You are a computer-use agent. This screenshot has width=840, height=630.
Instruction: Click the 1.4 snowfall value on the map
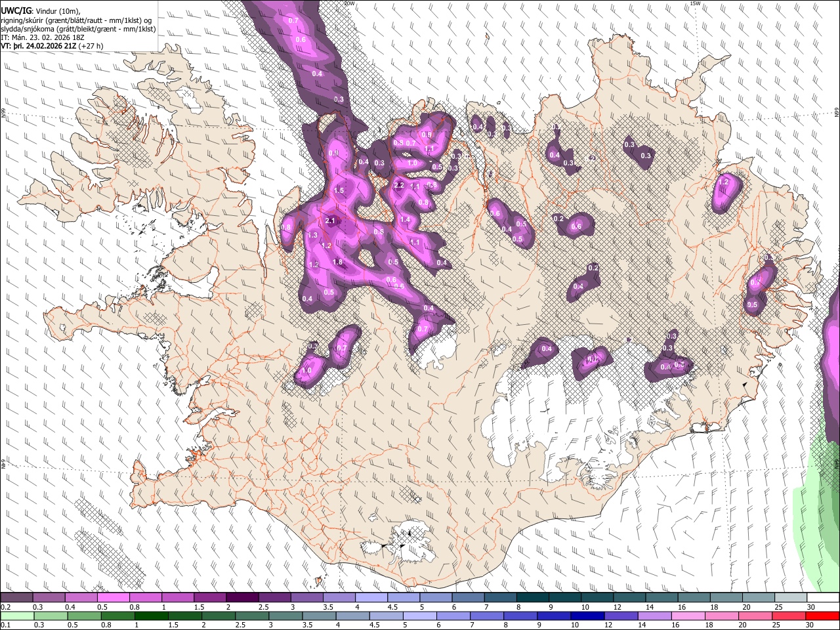[405, 220]
